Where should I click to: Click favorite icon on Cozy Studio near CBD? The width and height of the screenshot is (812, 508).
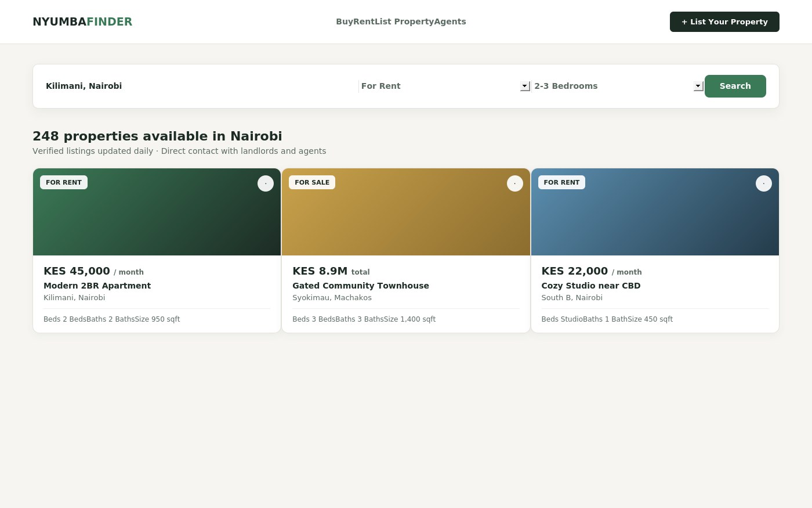click(x=764, y=183)
